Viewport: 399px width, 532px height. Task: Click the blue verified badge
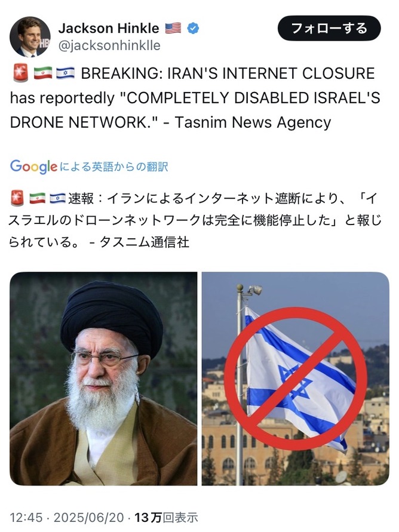pyautogui.click(x=193, y=28)
